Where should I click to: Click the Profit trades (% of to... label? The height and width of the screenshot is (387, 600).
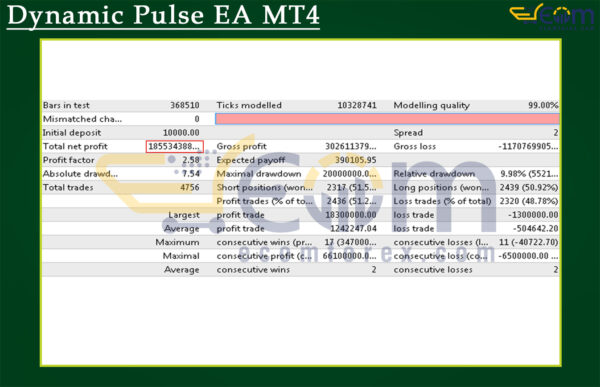point(264,201)
